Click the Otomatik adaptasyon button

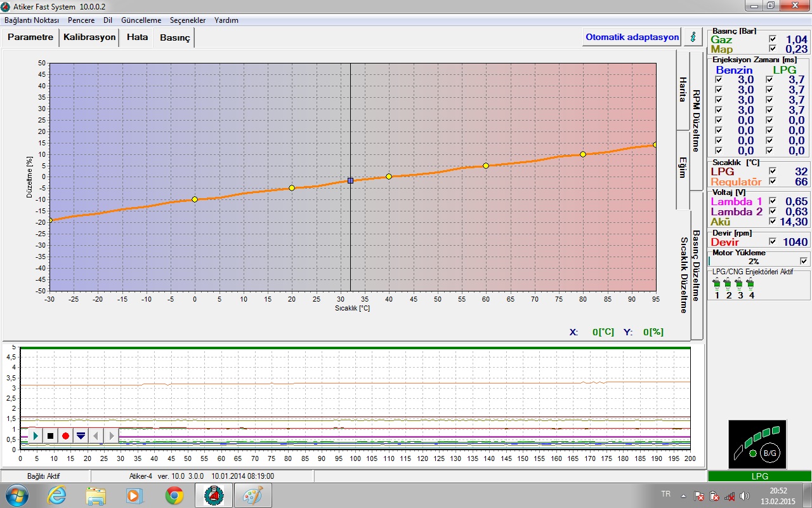pyautogui.click(x=632, y=37)
